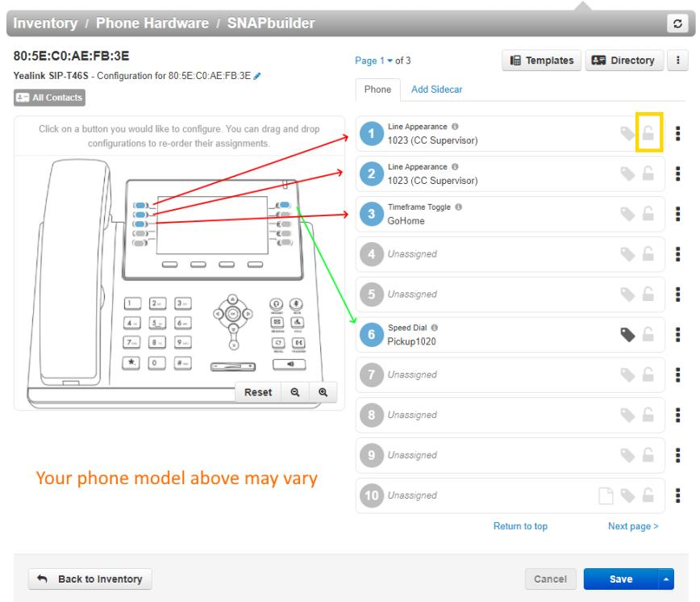Select the number 10 button circle

(x=372, y=495)
